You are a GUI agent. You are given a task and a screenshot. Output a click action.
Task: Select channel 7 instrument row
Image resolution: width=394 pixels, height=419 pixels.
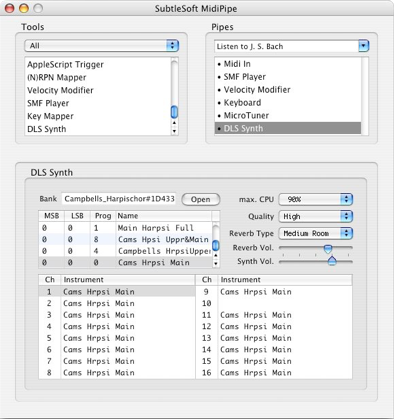click(117, 361)
